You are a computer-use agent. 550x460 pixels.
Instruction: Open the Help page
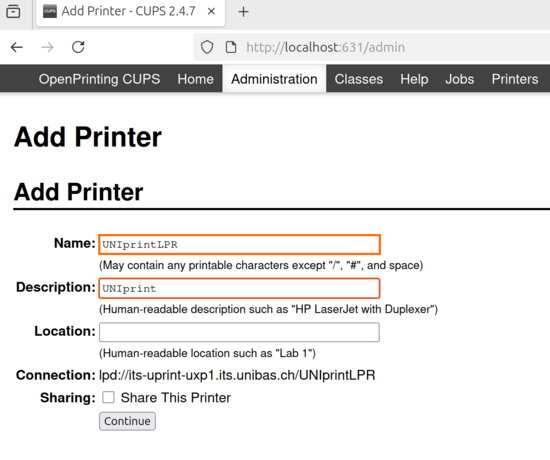coord(414,79)
